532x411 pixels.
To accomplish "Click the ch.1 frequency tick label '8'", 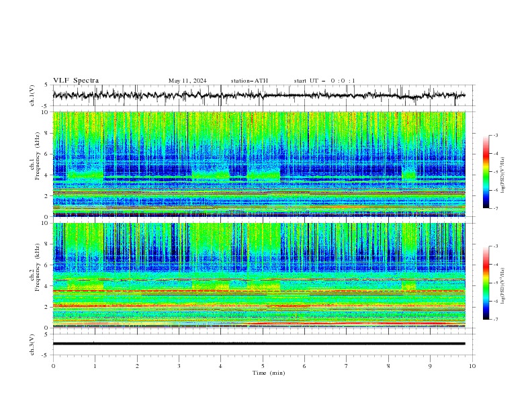I will [48, 133].
